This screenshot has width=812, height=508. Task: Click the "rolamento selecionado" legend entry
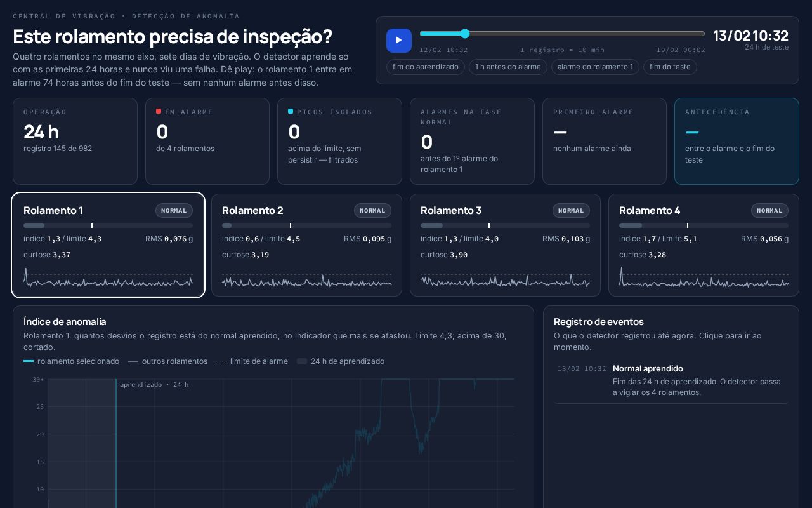71,361
